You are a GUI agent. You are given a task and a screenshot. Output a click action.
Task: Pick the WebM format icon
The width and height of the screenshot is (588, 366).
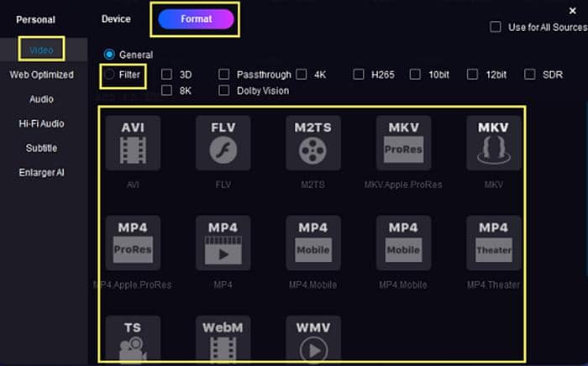click(223, 339)
